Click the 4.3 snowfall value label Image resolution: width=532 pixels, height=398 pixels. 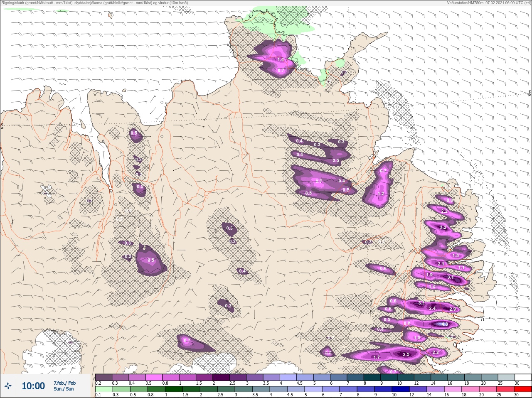(444, 324)
